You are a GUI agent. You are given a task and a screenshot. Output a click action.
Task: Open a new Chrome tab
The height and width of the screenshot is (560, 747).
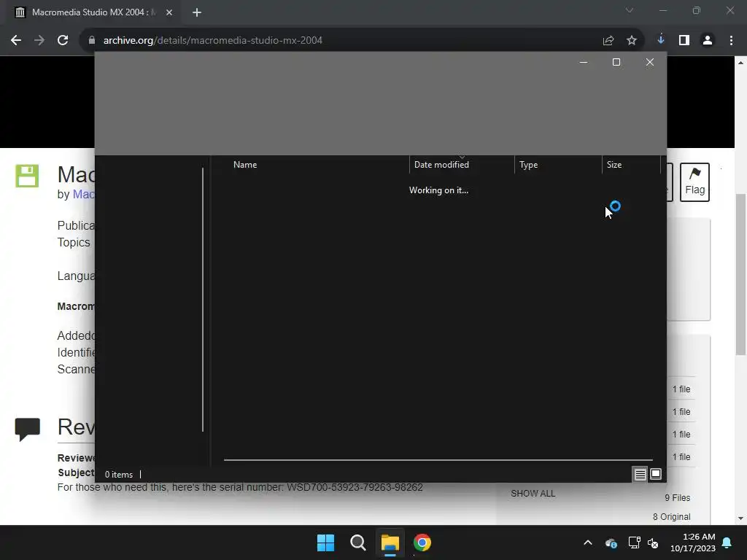click(197, 13)
